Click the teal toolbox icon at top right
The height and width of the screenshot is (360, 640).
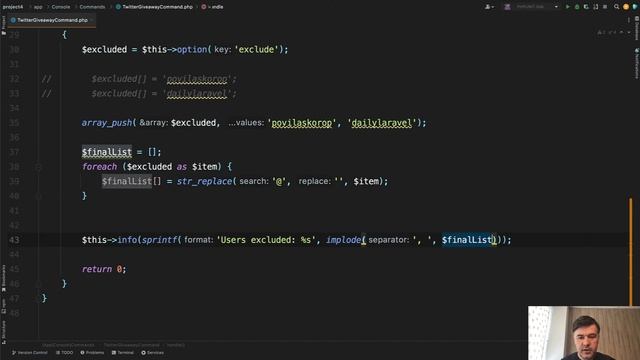pos(635,7)
